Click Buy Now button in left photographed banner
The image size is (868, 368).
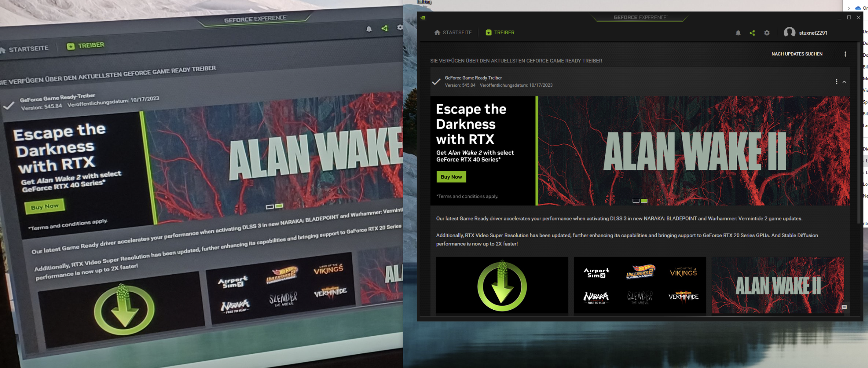(x=44, y=206)
